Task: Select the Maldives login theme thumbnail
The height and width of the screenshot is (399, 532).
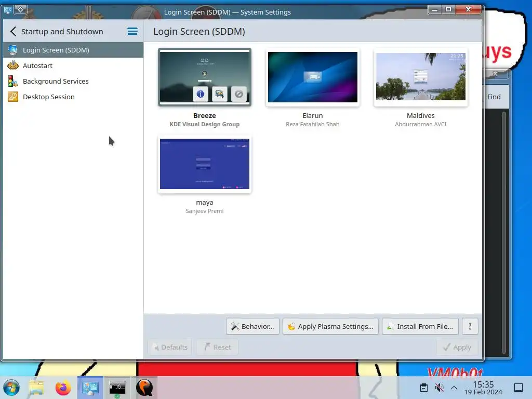Action: click(x=420, y=77)
